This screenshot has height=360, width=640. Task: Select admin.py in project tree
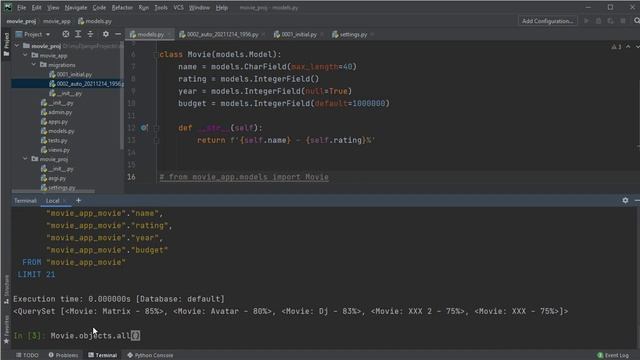click(x=56, y=112)
